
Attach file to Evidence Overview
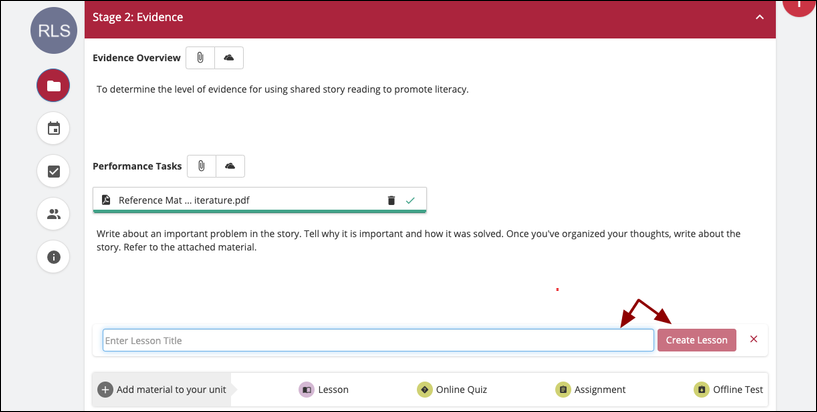(200, 58)
